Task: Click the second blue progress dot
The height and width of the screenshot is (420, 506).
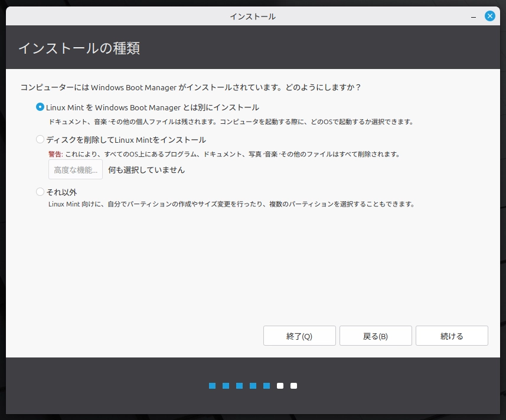Action: click(226, 386)
